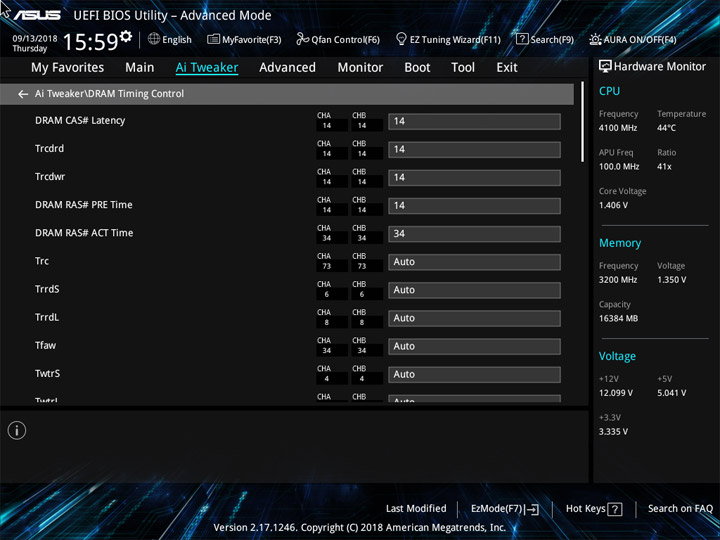Click the AURA light icon
The image size is (720, 540).
tap(595, 39)
